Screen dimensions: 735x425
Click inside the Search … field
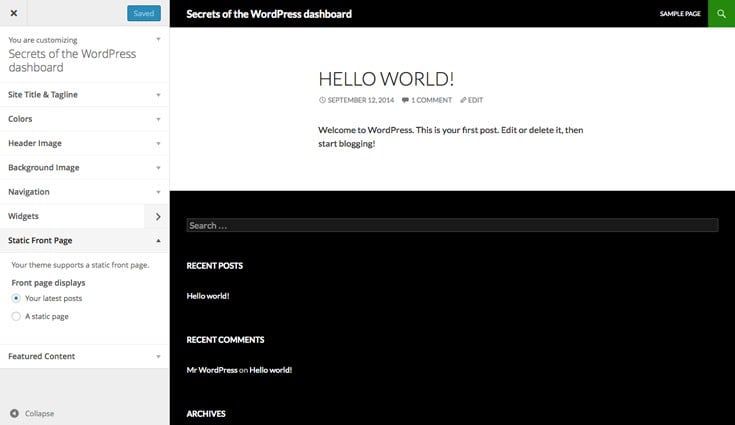[452, 225]
